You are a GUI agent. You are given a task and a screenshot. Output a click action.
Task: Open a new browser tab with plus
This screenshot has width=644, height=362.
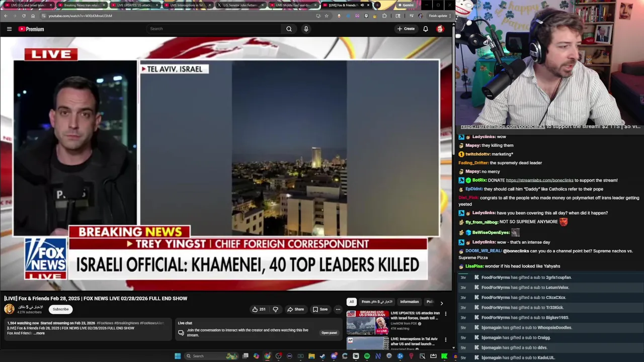tap(377, 5)
